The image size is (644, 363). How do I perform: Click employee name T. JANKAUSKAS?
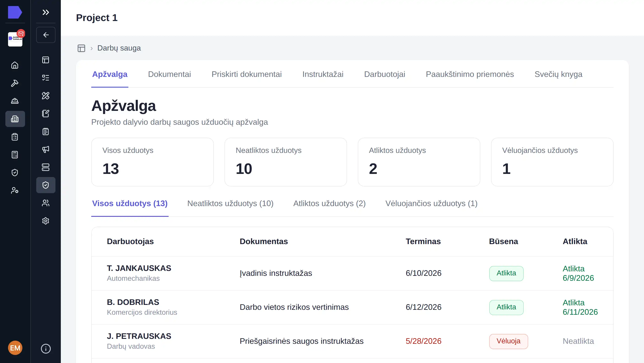(x=139, y=268)
